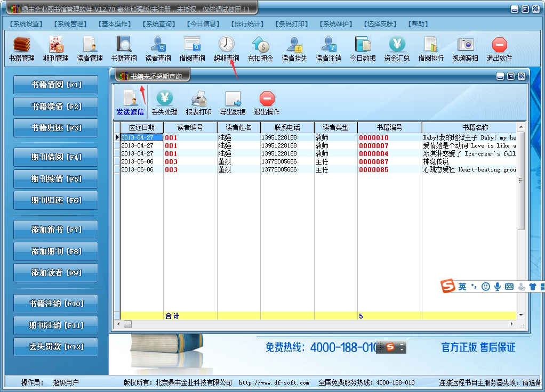The height and width of the screenshot is (392, 545).
Task: Open 充扣押金 deposit icon
Action: click(260, 45)
